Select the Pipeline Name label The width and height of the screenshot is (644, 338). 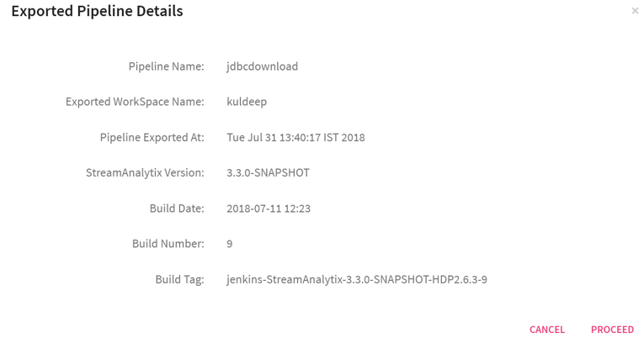pyautogui.click(x=166, y=66)
